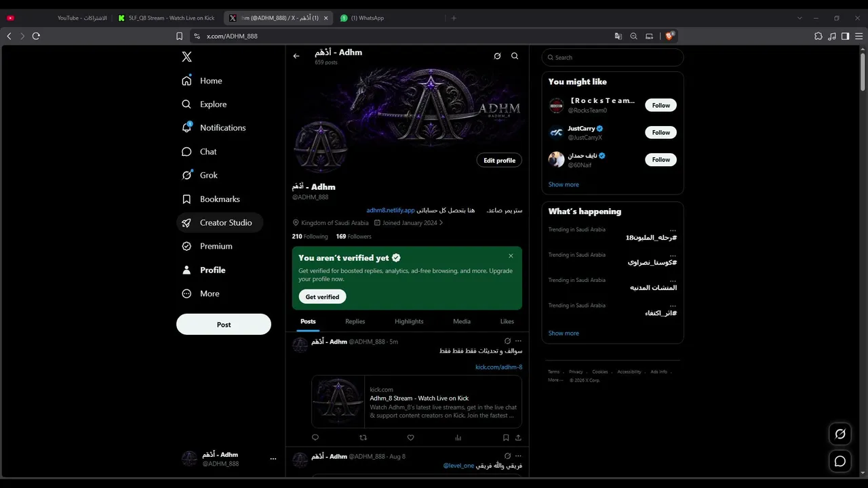Follow RocksTeam0

pos(661,106)
